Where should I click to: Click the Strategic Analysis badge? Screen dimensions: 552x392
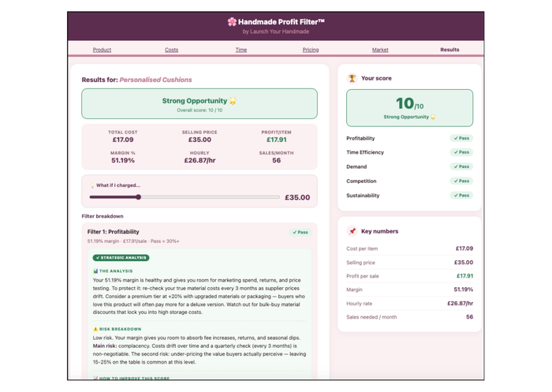coord(121,258)
